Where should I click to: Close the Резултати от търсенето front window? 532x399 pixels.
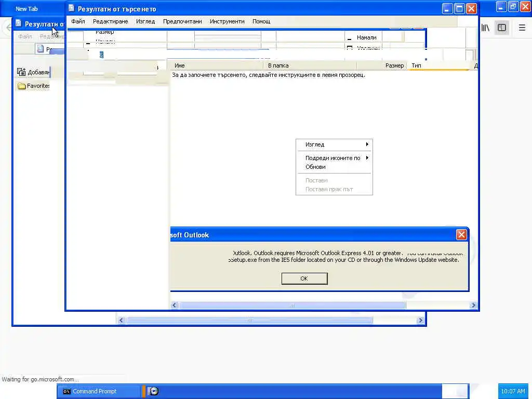click(471, 9)
